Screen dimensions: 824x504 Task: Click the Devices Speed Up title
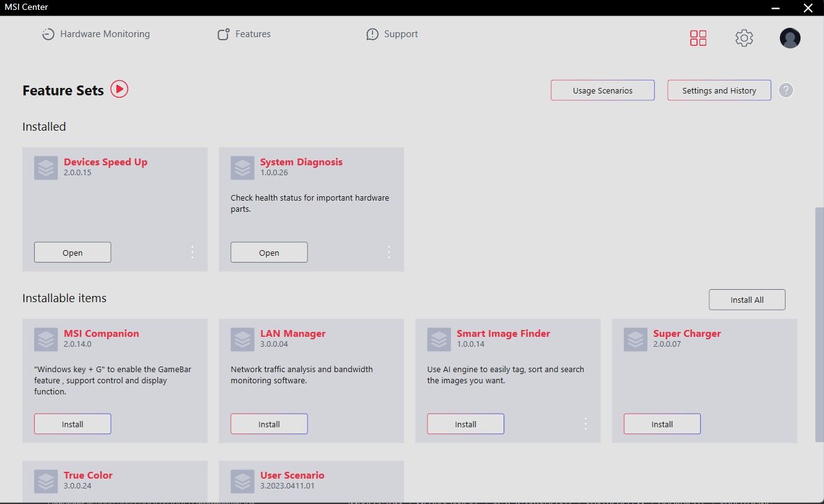pos(105,162)
